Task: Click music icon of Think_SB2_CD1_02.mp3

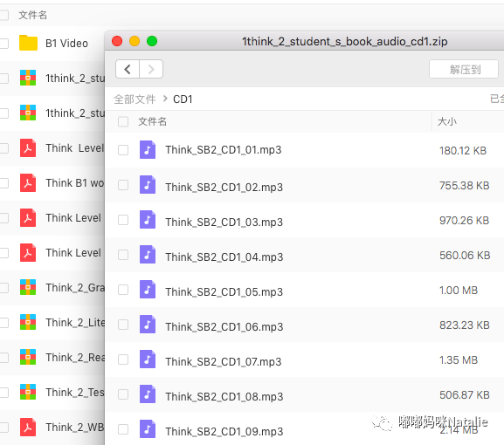Action: (x=148, y=185)
